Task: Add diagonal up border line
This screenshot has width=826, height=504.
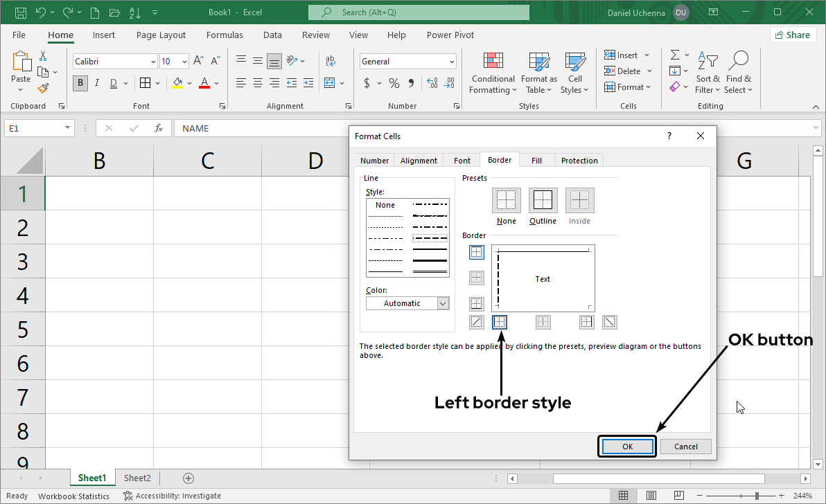Action: coord(476,322)
